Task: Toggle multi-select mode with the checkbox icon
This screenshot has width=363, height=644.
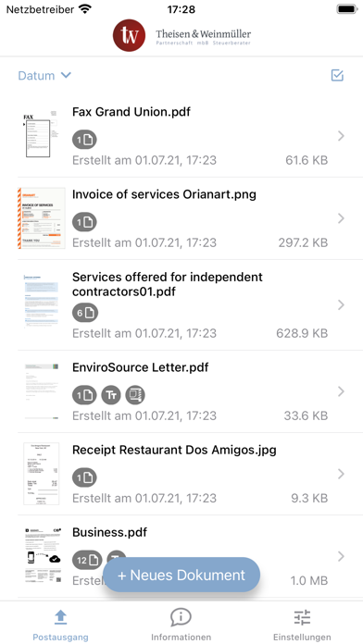Action: tap(337, 75)
